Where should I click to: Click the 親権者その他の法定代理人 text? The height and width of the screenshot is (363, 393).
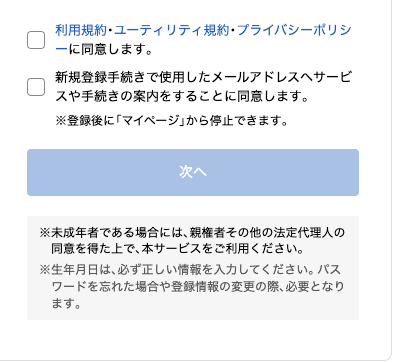(x=261, y=232)
